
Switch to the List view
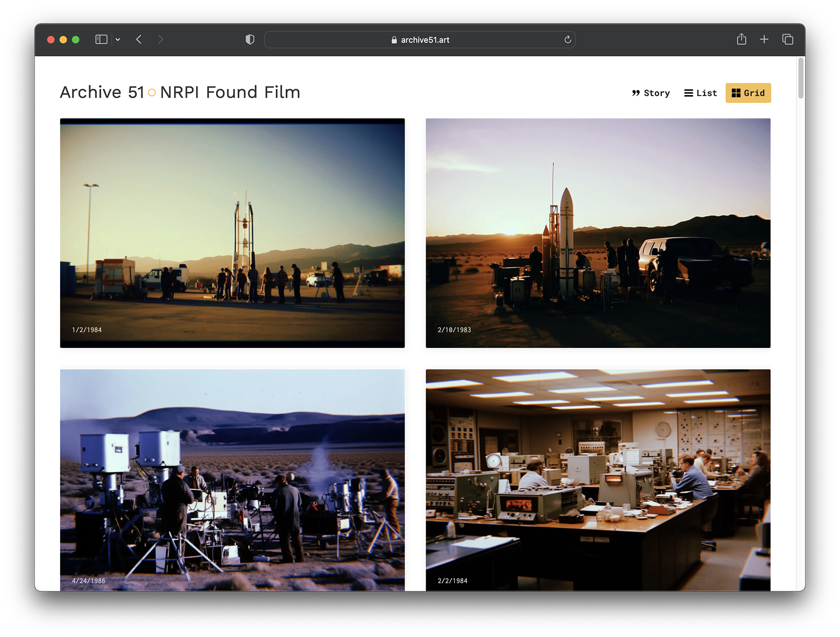pyautogui.click(x=700, y=93)
